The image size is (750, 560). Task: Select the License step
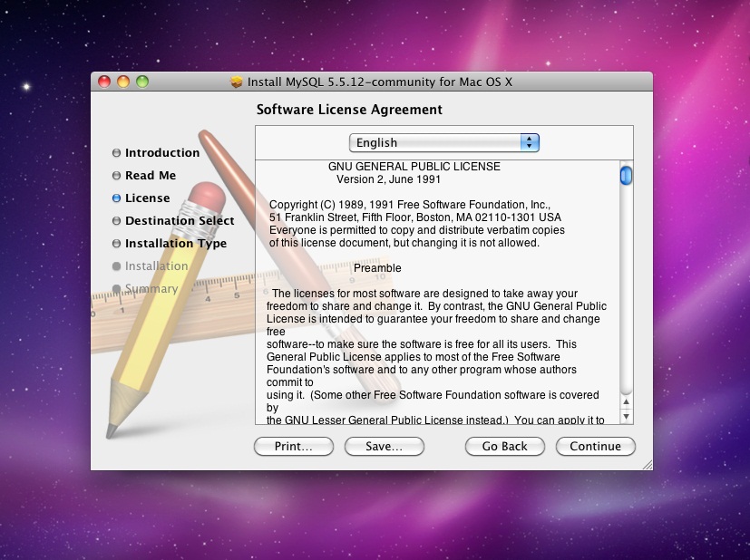141,198
